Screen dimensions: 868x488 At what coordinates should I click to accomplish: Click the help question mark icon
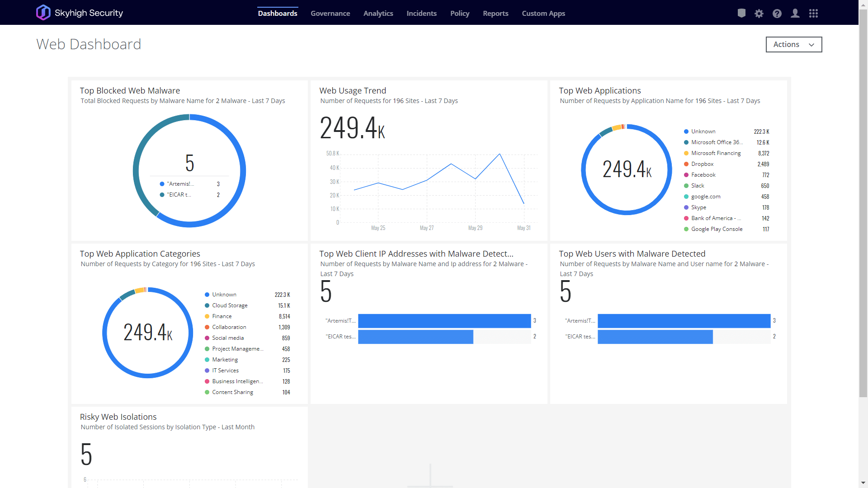point(777,14)
